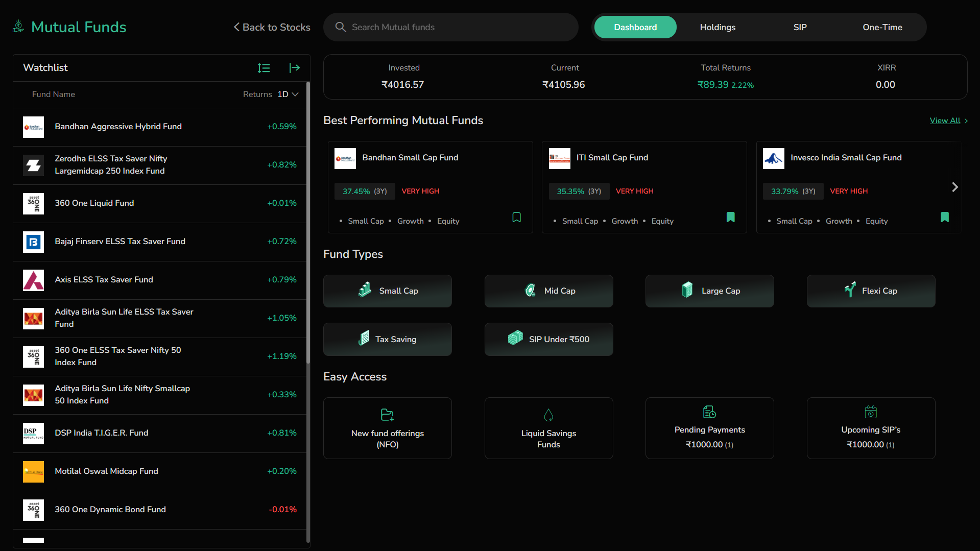The image size is (980, 551).
Task: Open 360 One ELSS Tax Saver Nifty 50 row
Action: point(160,357)
